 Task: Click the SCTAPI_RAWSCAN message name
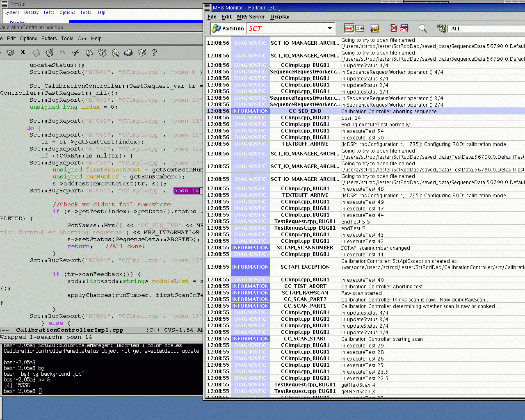tap(305, 293)
